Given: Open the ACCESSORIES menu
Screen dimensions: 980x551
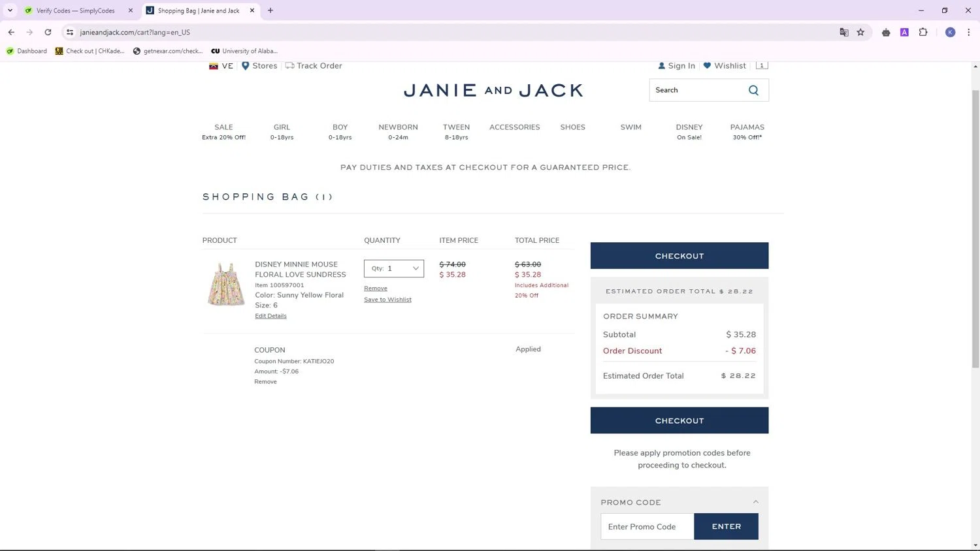Looking at the screenshot, I should coord(515,127).
